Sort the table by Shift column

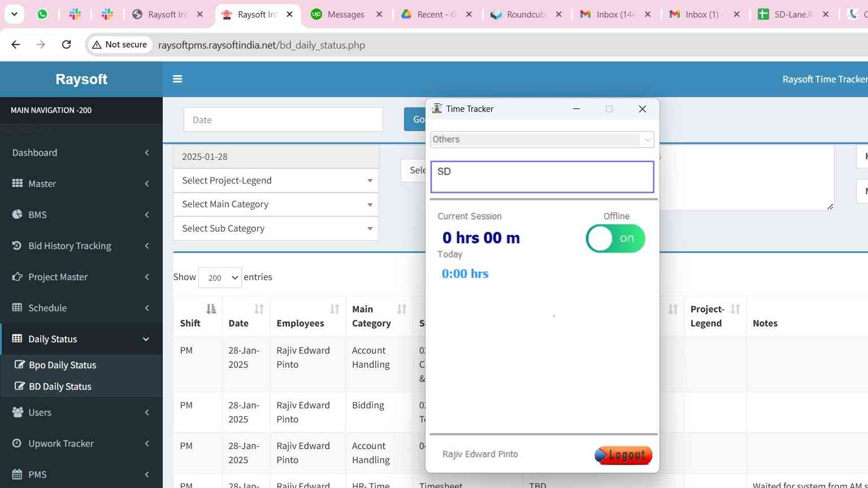[210, 309]
